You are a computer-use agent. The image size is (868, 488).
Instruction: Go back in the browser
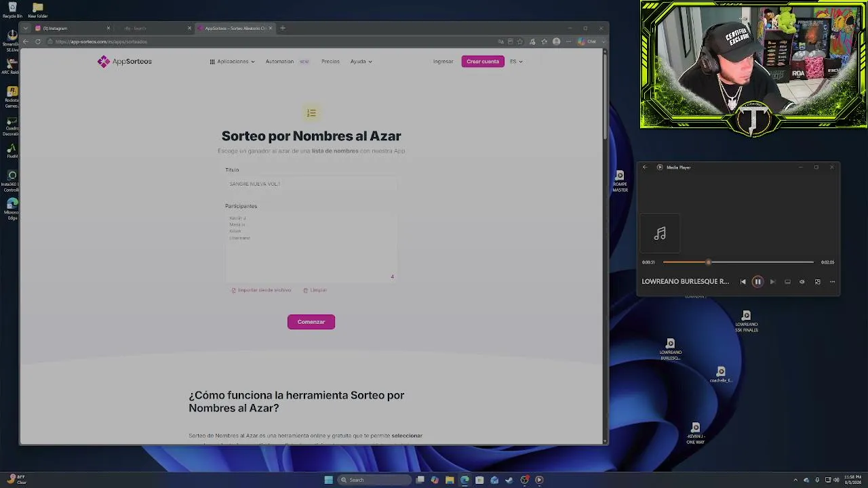(26, 42)
